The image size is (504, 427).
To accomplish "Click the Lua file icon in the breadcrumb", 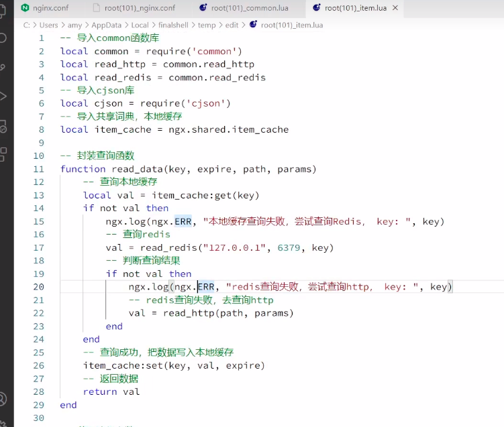I will tap(253, 24).
